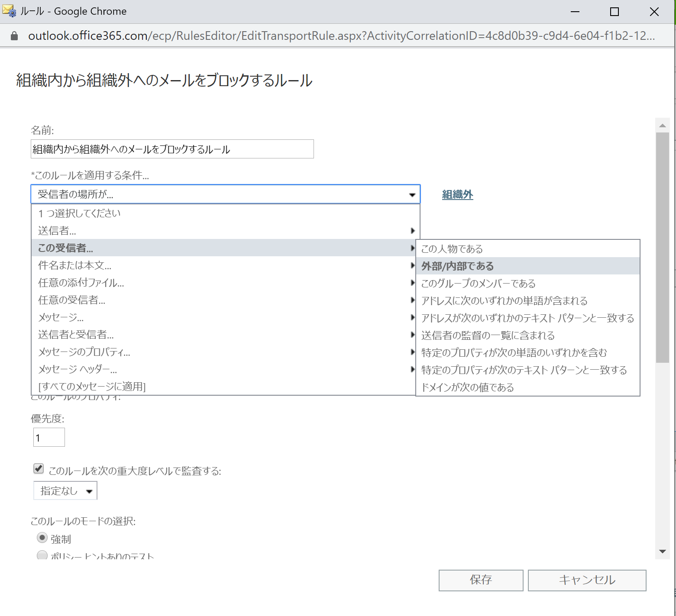Click the scrollbar up arrow
The image size is (676, 616).
point(662,126)
